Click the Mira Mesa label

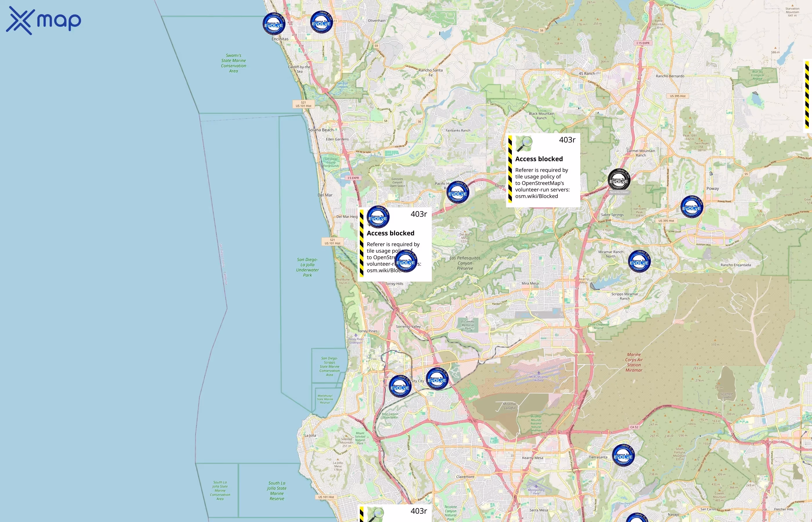point(530,283)
